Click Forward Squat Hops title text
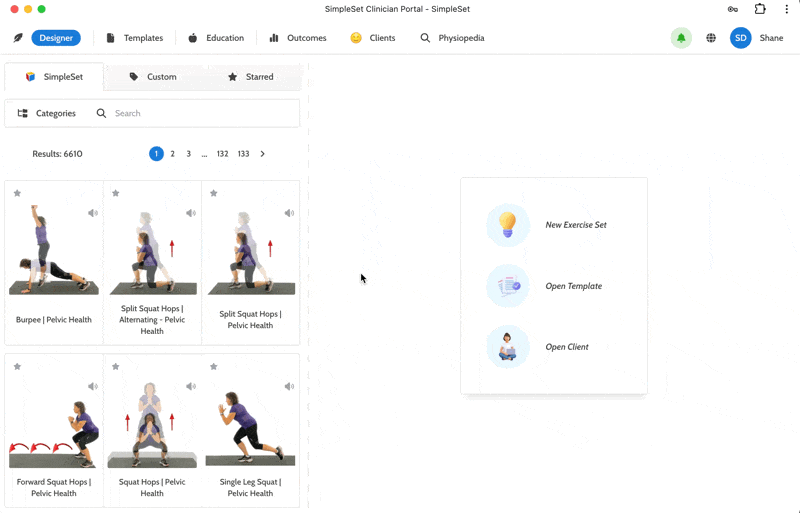 point(54,487)
